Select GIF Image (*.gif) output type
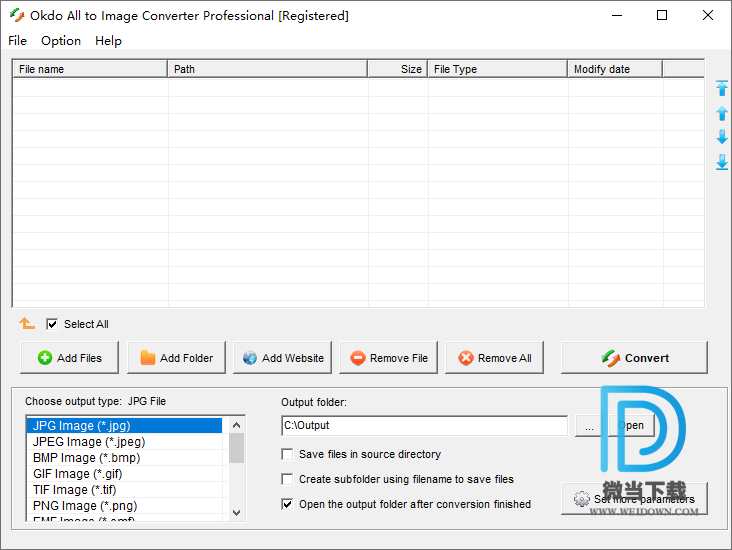This screenshot has width=732, height=550. pos(124,473)
